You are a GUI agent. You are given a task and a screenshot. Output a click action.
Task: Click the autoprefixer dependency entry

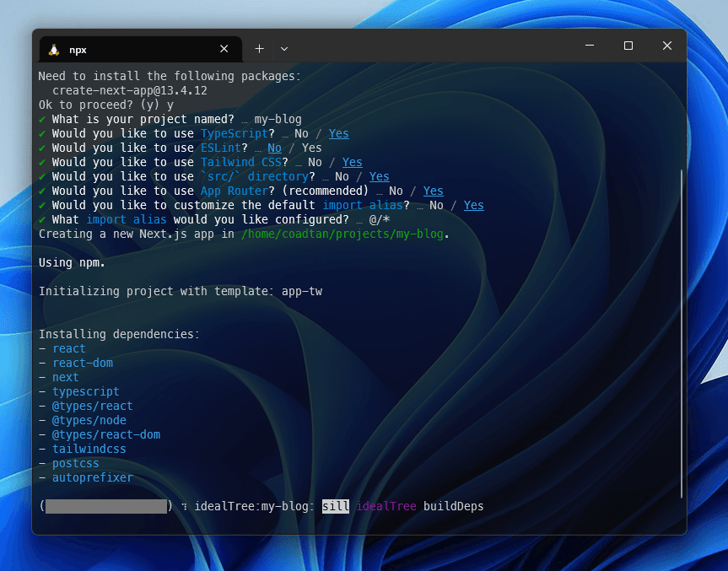pos(93,477)
